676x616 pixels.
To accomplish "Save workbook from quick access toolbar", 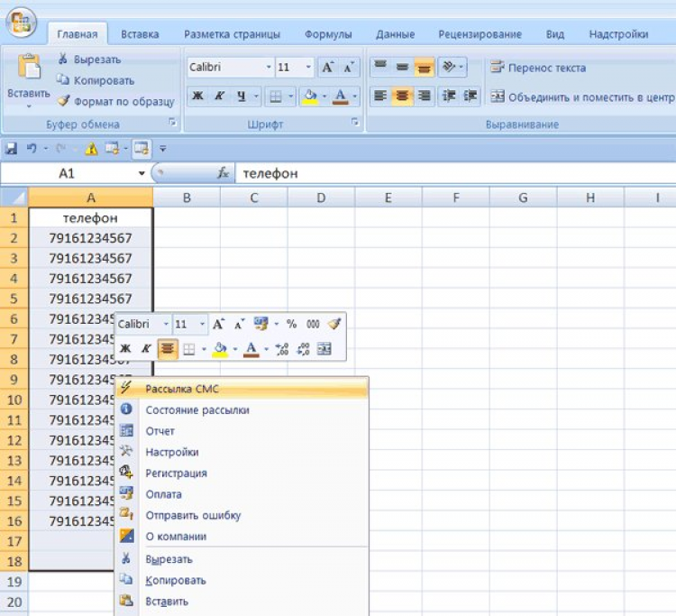I will pos(11,149).
